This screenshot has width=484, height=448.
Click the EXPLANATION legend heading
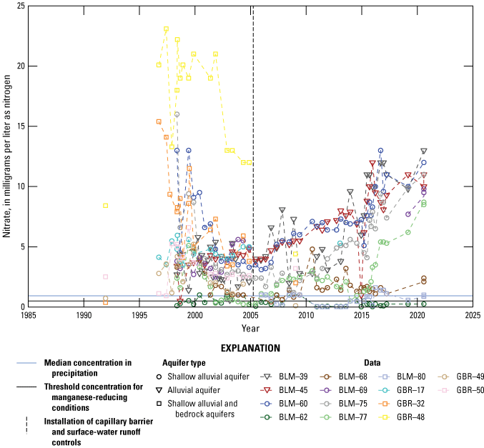[242, 349]
